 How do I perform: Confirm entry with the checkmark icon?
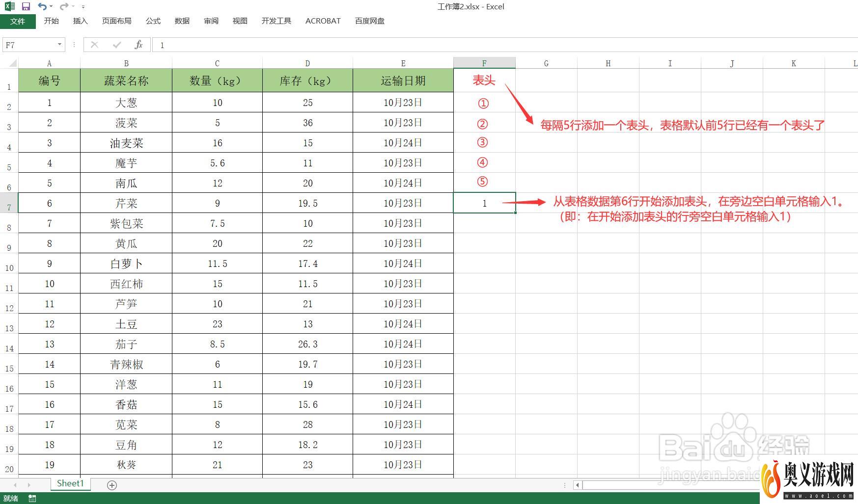[116, 45]
